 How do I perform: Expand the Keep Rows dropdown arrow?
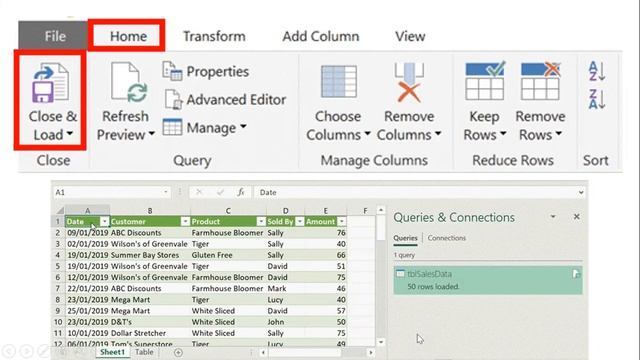click(503, 133)
